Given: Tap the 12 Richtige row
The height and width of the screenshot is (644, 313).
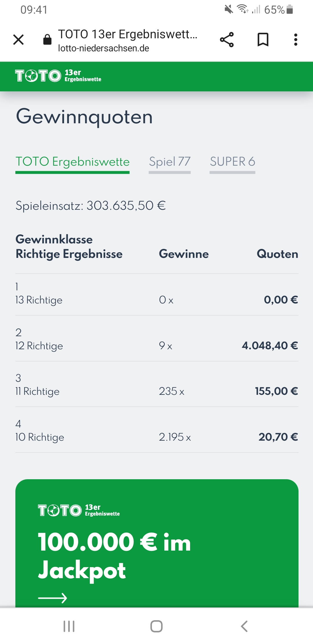Looking at the screenshot, I should click(x=157, y=339).
